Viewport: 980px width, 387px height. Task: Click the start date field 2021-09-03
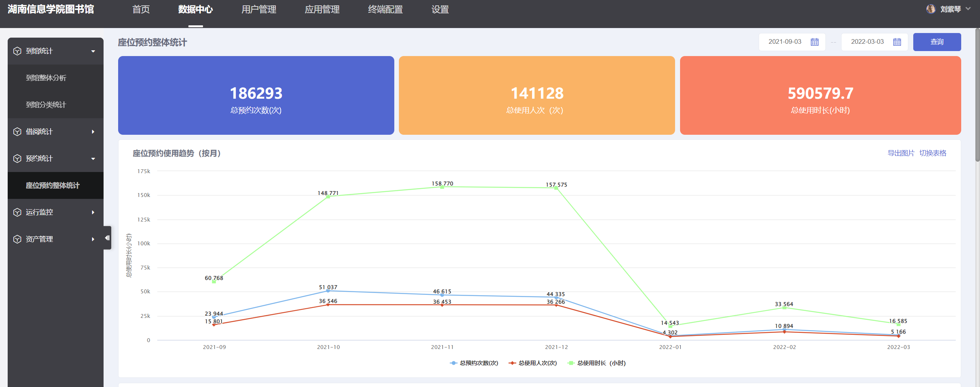coord(792,42)
